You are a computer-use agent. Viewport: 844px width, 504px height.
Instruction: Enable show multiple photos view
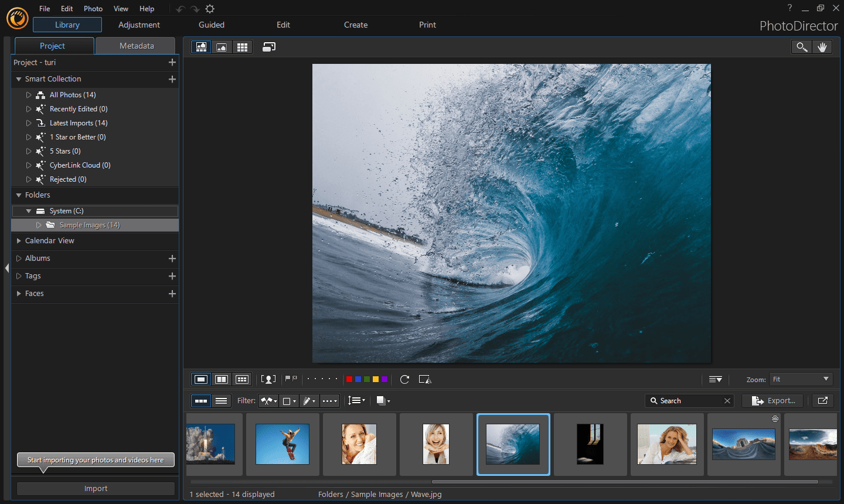[242, 379]
